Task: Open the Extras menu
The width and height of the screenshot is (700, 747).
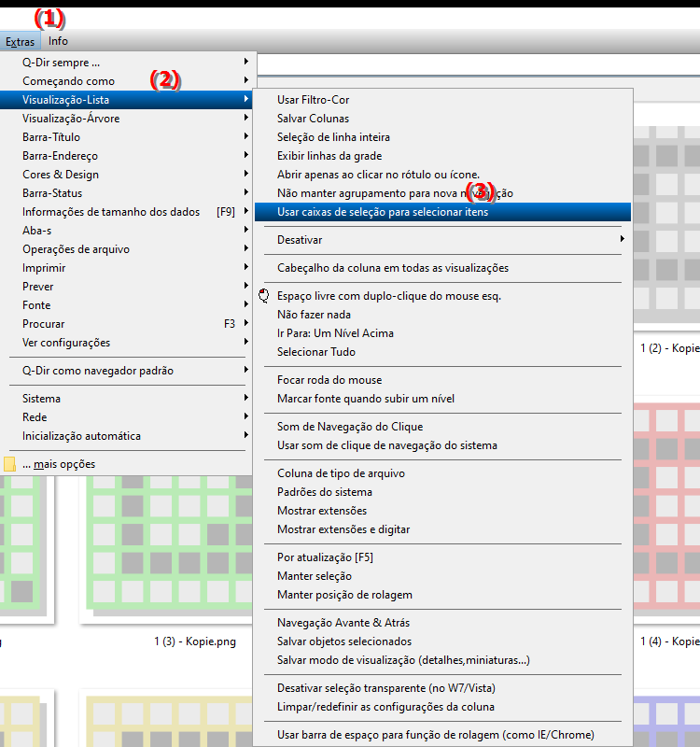Action: pos(20,41)
